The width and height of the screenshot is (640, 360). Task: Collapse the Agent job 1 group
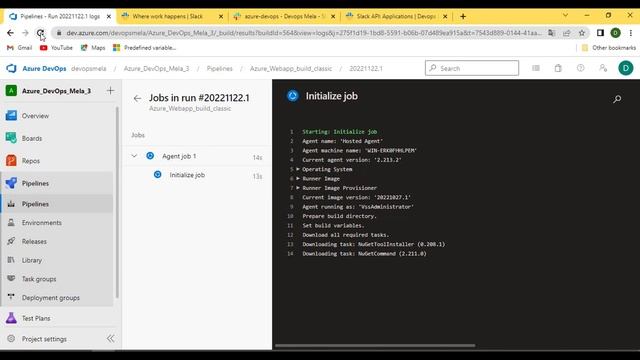pyautogui.click(x=134, y=156)
